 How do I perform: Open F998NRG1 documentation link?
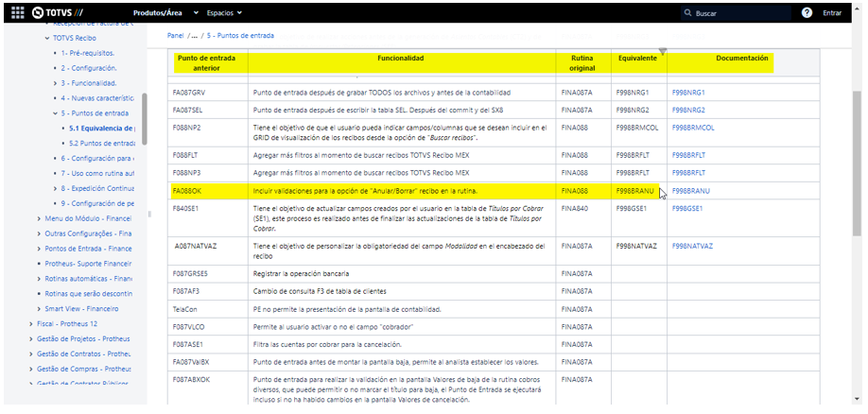(688, 93)
